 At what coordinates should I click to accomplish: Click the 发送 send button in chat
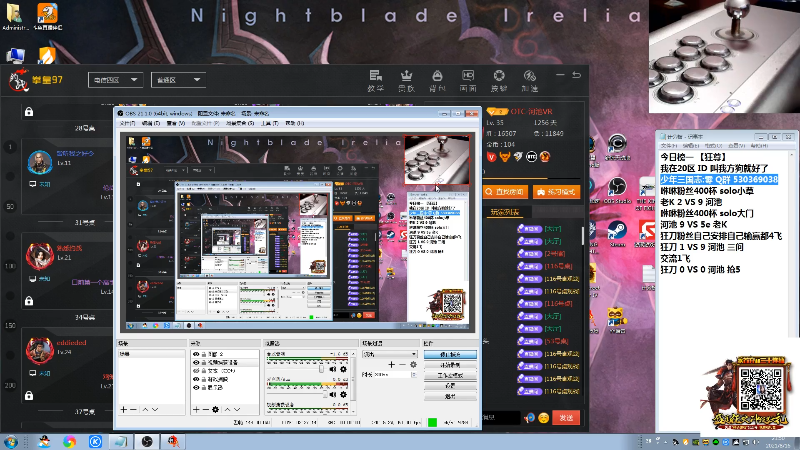(x=566, y=418)
